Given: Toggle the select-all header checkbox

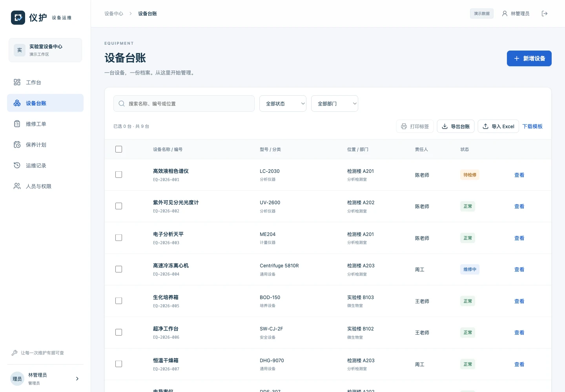Looking at the screenshot, I should point(119,149).
